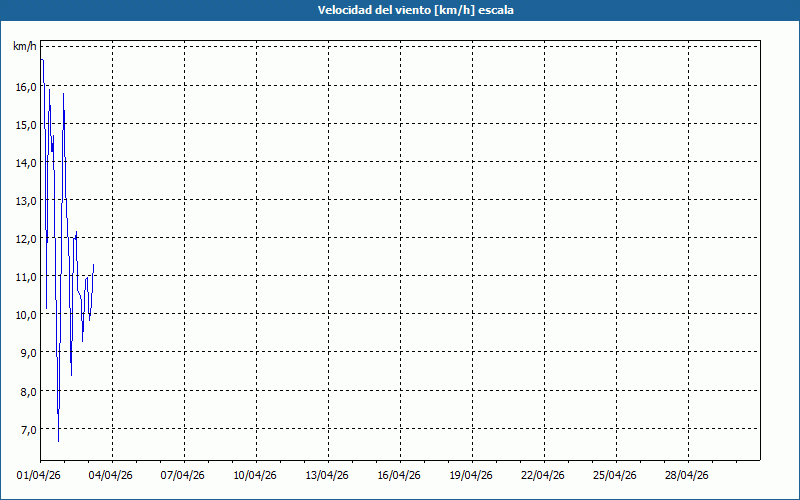
Task: Click the 22/04/26 date label
Action: pos(543,476)
